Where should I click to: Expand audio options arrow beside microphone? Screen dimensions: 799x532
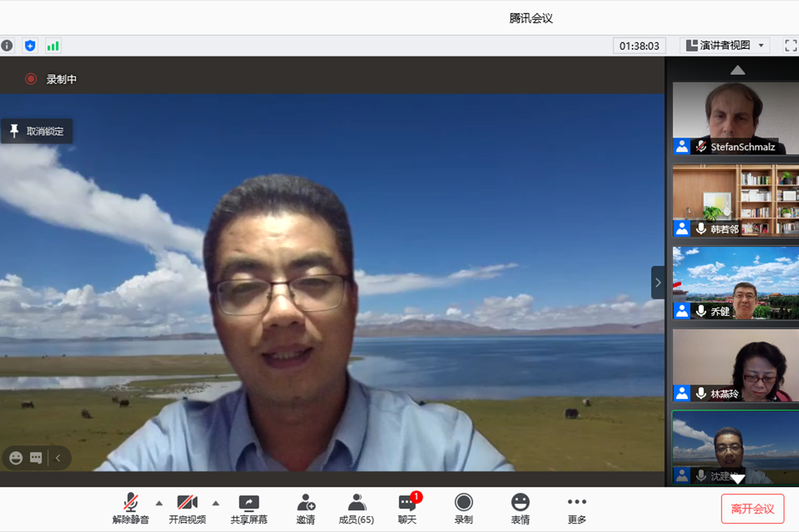[x=159, y=503]
